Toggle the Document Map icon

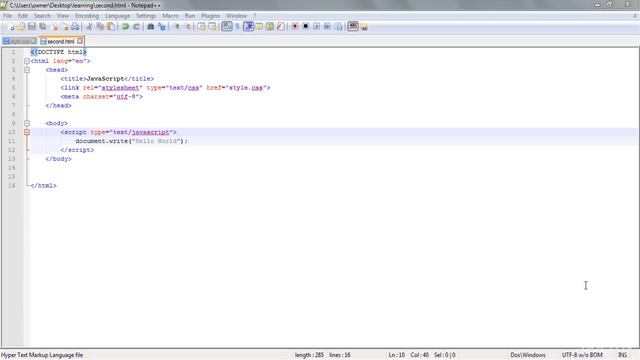(x=270, y=27)
